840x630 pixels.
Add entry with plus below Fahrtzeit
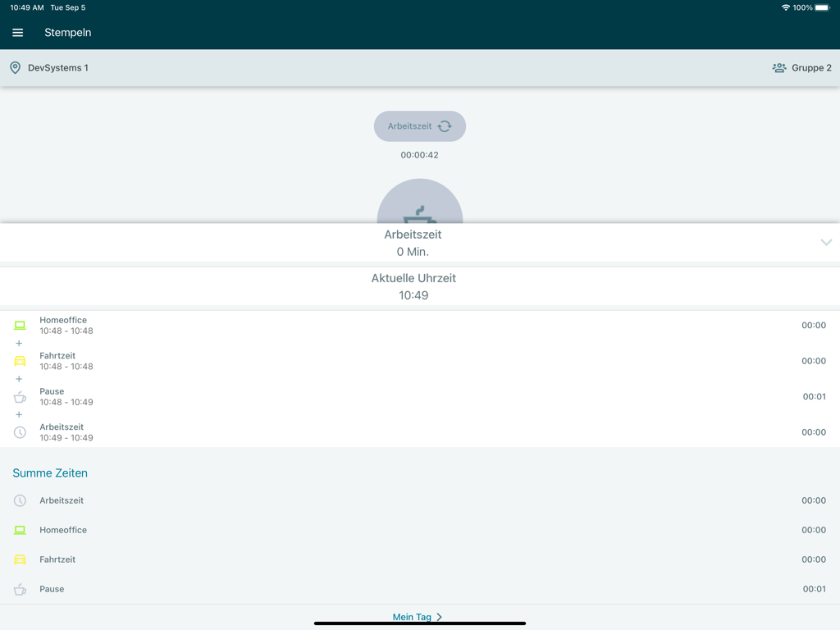point(19,379)
